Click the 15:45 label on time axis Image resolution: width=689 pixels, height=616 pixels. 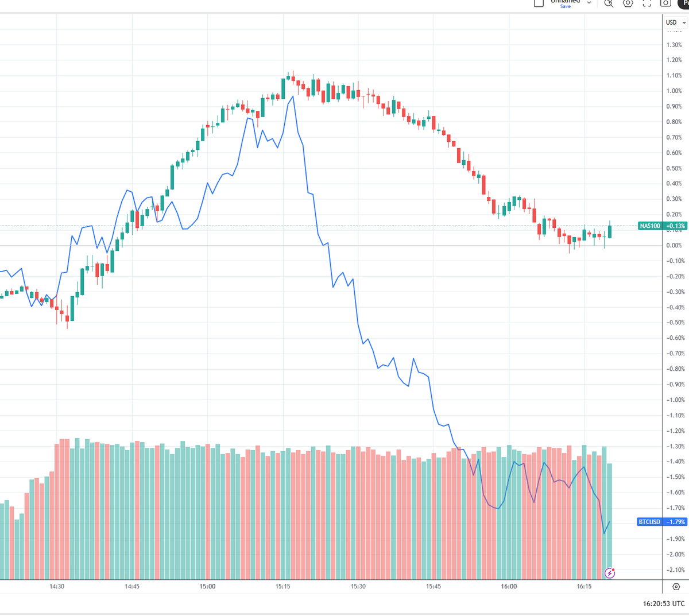click(x=433, y=587)
